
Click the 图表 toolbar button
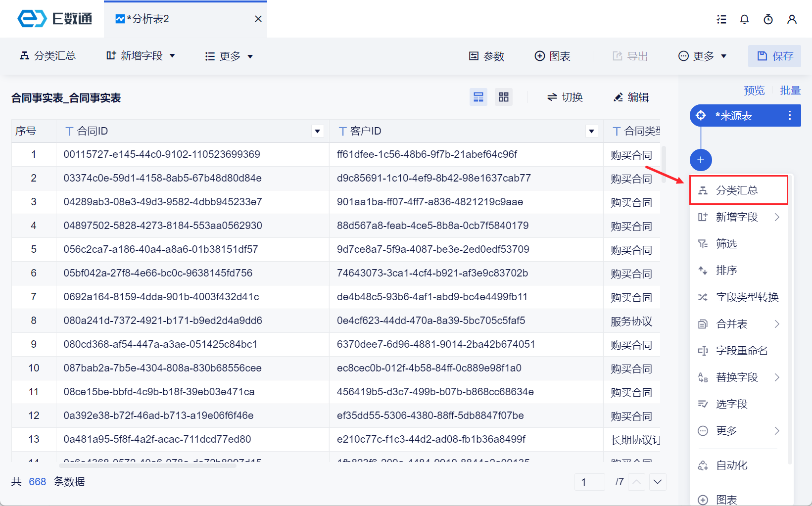click(x=553, y=56)
